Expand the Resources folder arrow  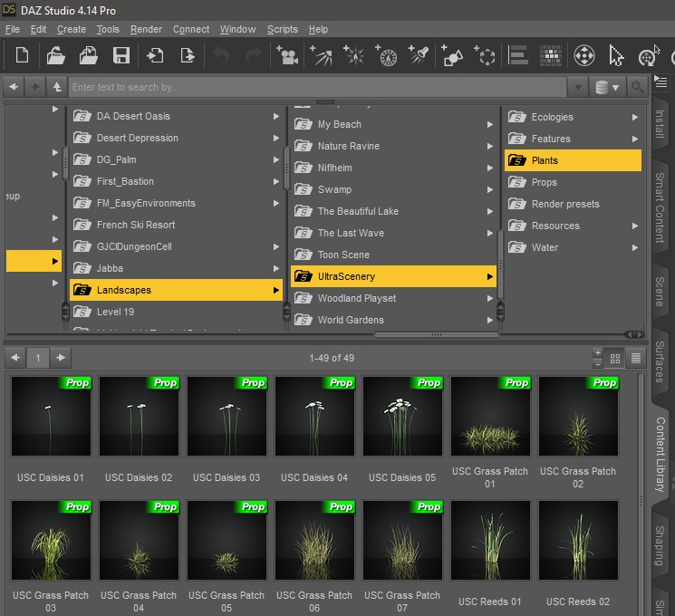[x=635, y=226]
